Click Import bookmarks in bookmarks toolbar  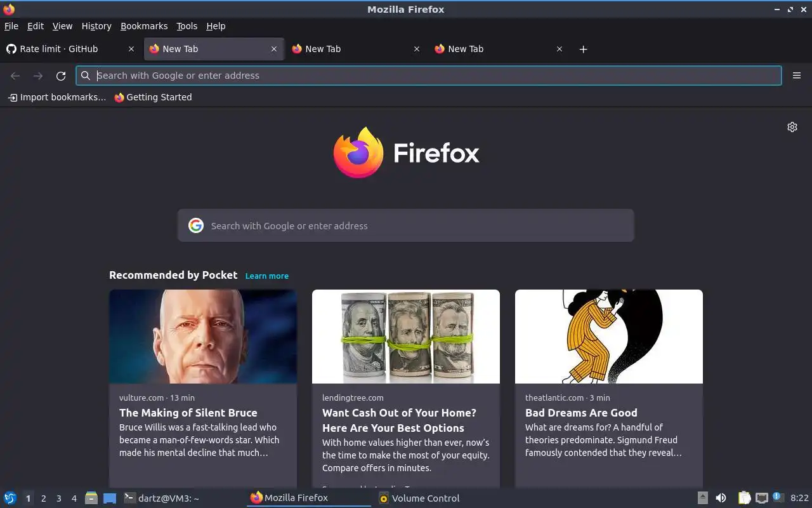[56, 97]
